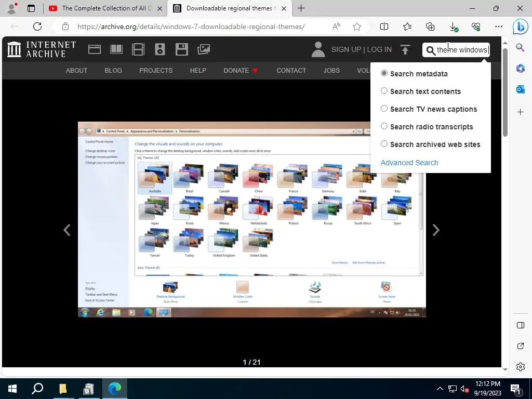Screen dimensions: 532x399
Task: Click the user avatar icon
Action: pyautogui.click(x=318, y=49)
